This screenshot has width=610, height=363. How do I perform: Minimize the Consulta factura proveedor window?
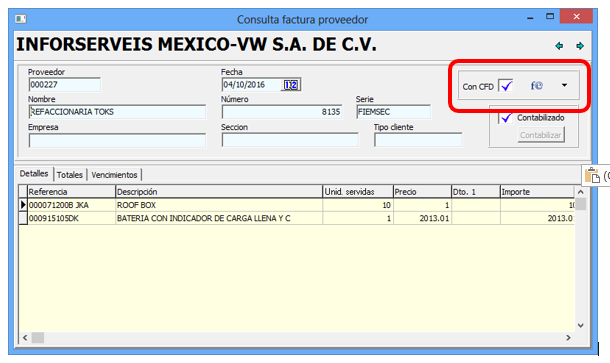[x=530, y=18]
